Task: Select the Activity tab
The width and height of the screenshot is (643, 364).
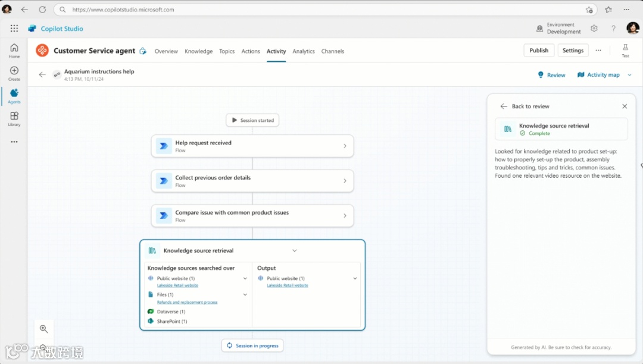Action: 276,51
